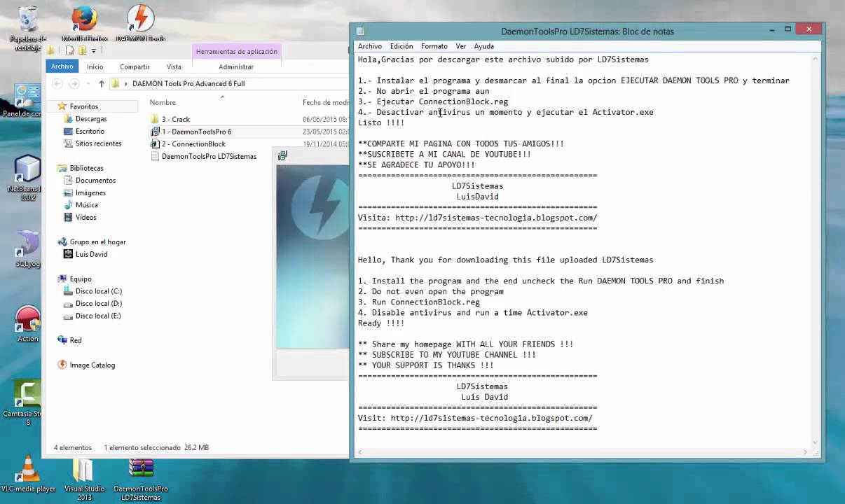This screenshot has width=845, height=504.
Task: Open the Archivo tab in Explorer ribbon
Action: coord(62,66)
